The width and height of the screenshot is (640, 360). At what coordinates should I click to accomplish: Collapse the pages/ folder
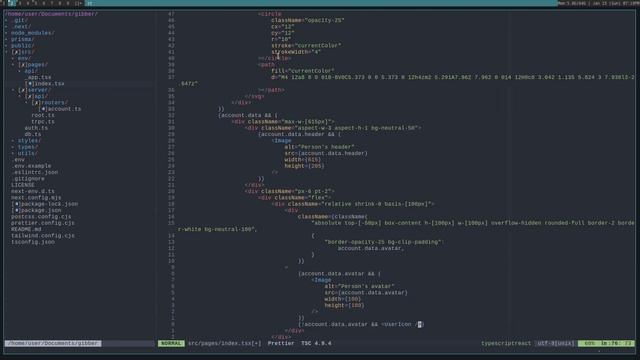pos(38,64)
